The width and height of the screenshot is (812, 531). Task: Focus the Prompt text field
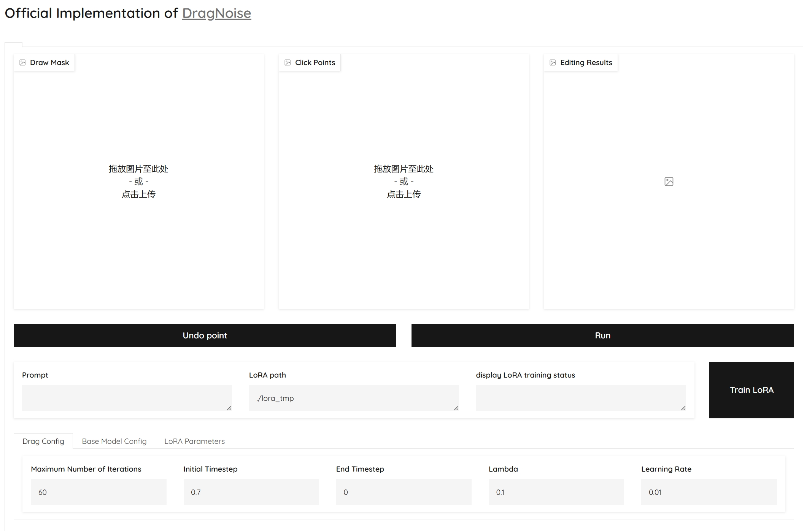point(127,398)
